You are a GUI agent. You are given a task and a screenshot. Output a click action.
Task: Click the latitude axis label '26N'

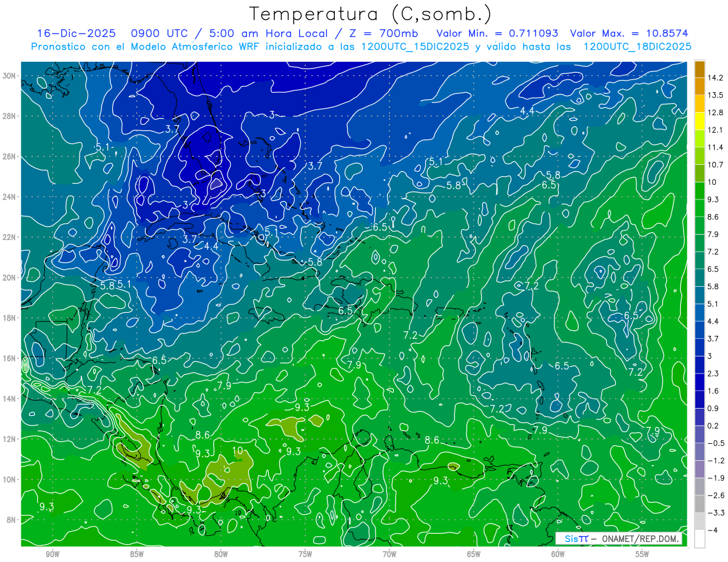[8, 156]
